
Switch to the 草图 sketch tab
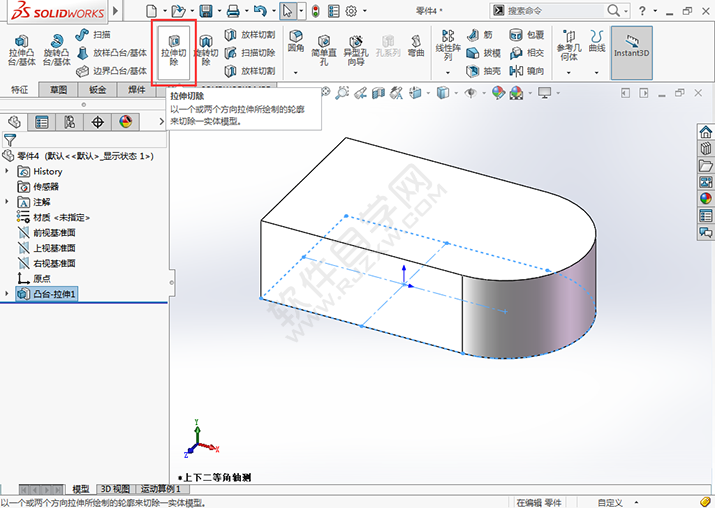tap(58, 90)
